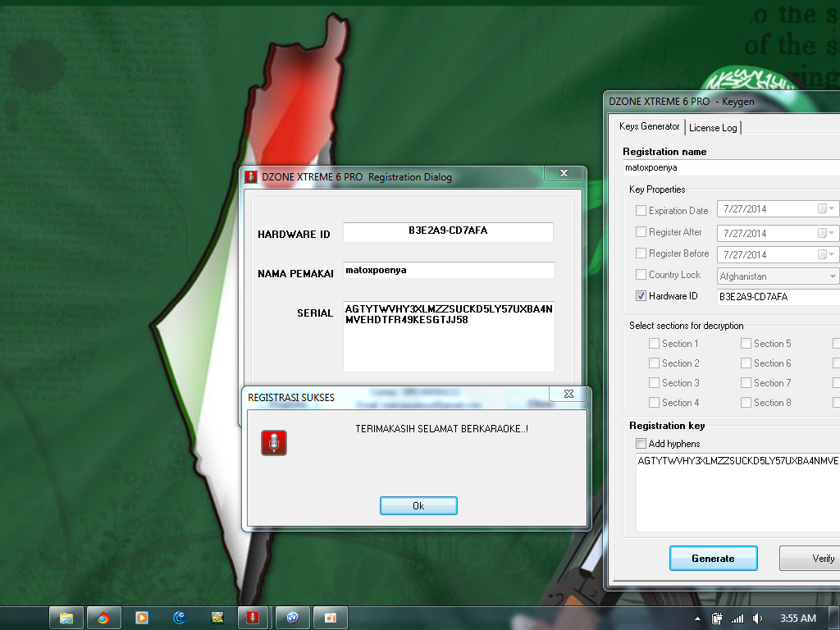The width and height of the screenshot is (840, 630).
Task: Enable the Register Before checkbox
Action: [641, 253]
